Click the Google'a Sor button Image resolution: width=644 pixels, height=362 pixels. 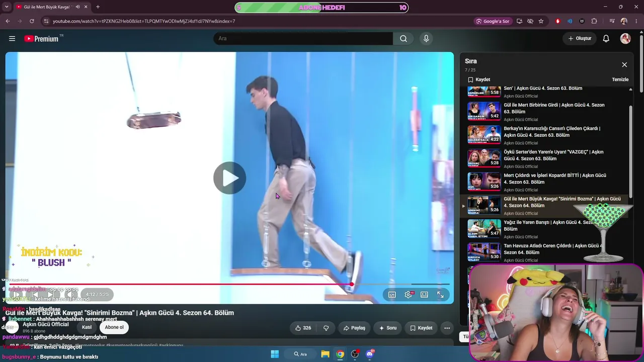point(493,21)
